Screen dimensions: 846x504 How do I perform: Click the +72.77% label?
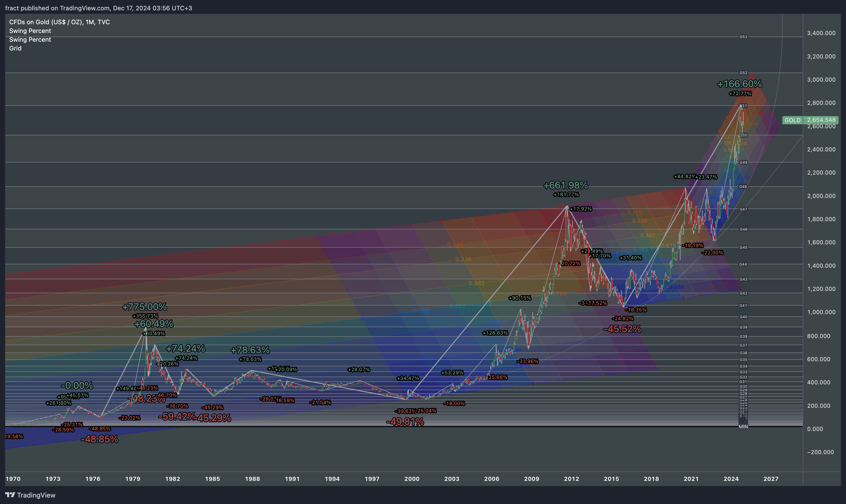point(740,93)
